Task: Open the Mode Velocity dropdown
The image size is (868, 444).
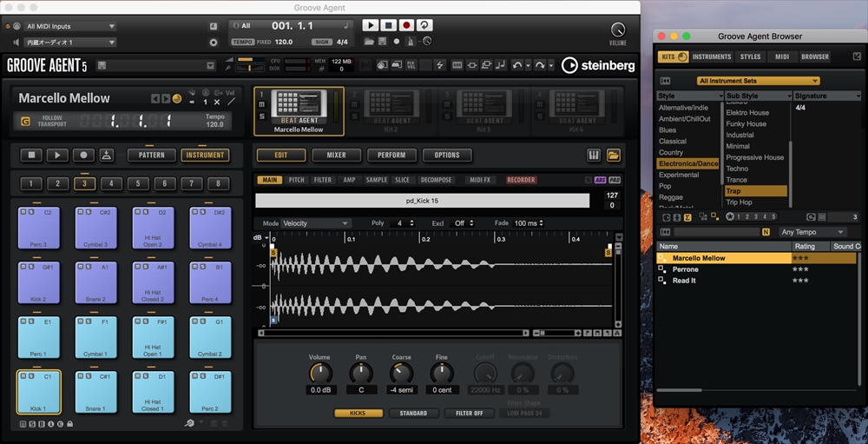Action: [316, 223]
